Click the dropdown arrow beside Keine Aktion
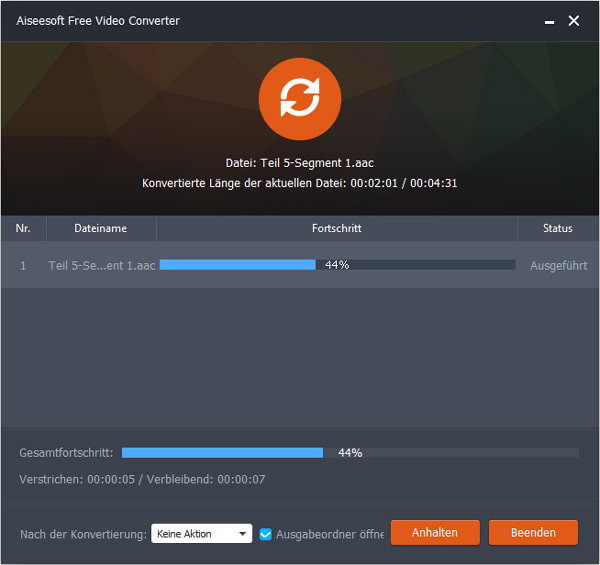 (243, 534)
